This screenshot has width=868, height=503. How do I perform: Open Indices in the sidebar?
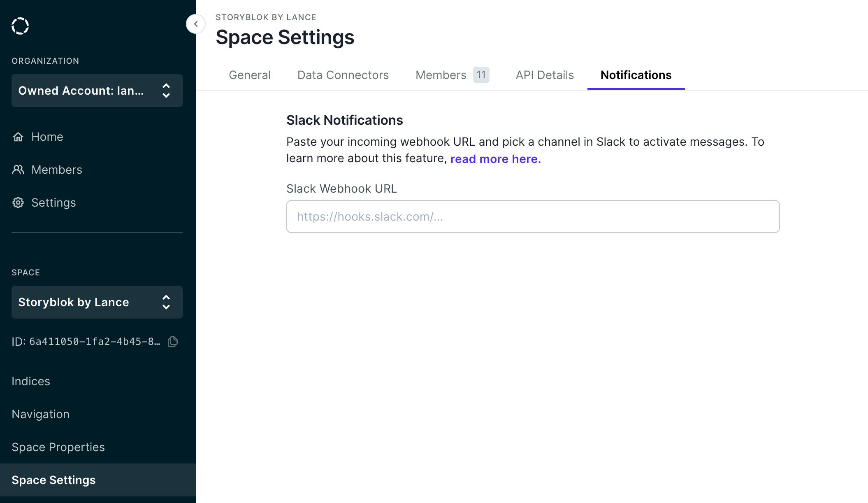pyautogui.click(x=31, y=381)
